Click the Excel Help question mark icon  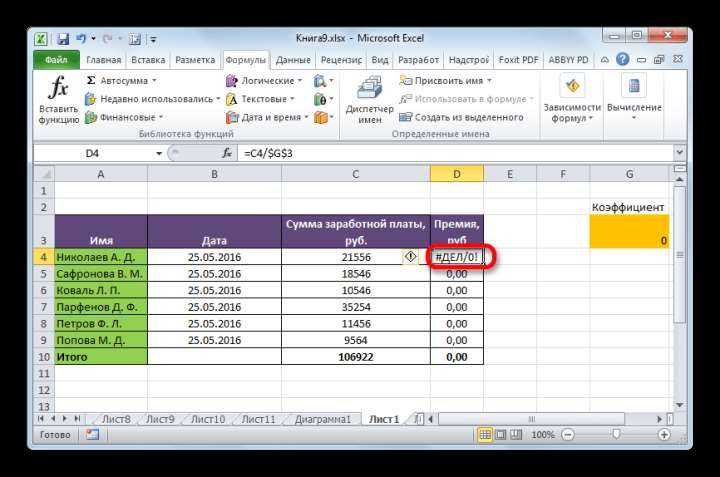point(623,59)
